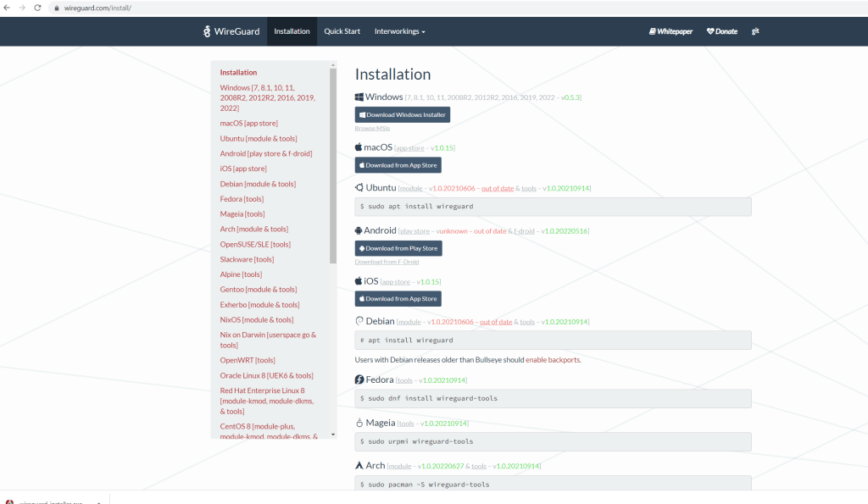Select Installation in the sidebar

point(238,73)
